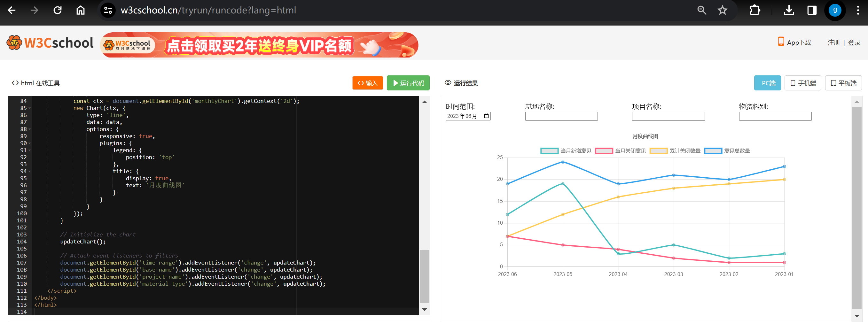868x331 pixels.
Task: Open the downloads icon
Action: click(x=789, y=11)
